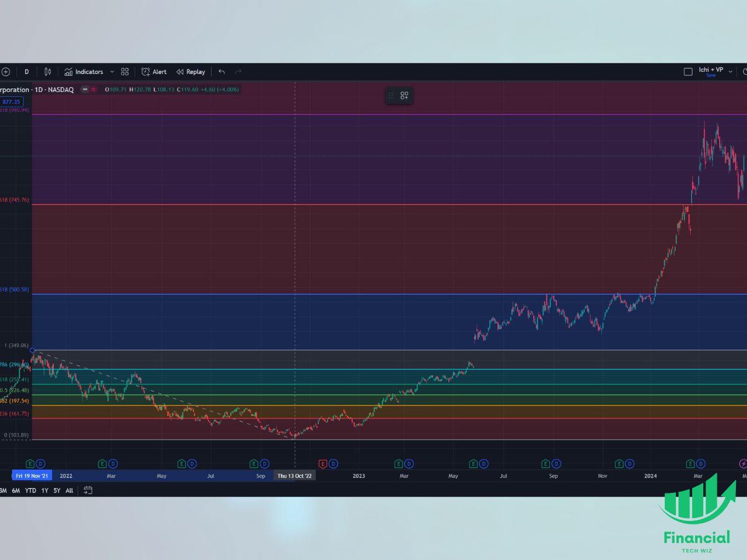Click the Fib level label (197.54)

tap(15, 401)
